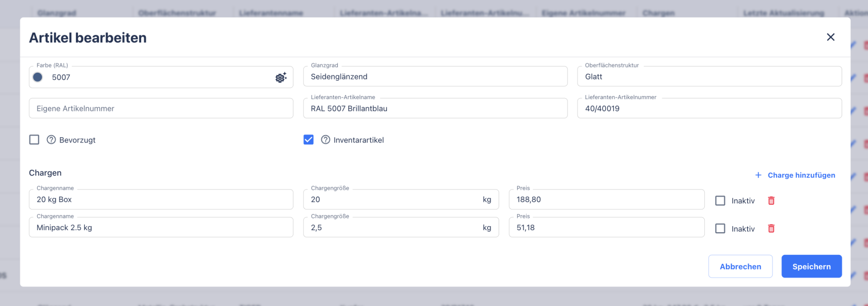Viewport: 868px width, 306px height.
Task: Select the Lieferanten-Artikelnummer field with 40/40019
Action: coord(709,108)
